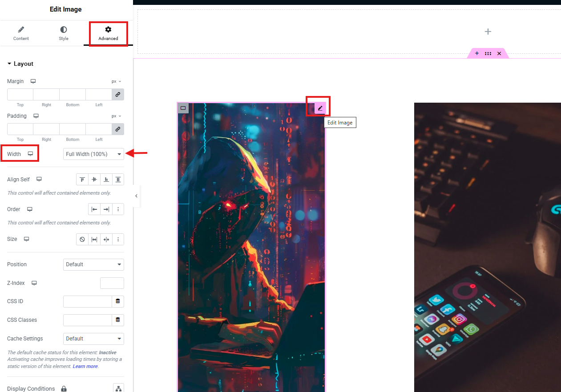Click responsive device icon beside Align Self
The height and width of the screenshot is (392, 561).
tap(39, 179)
